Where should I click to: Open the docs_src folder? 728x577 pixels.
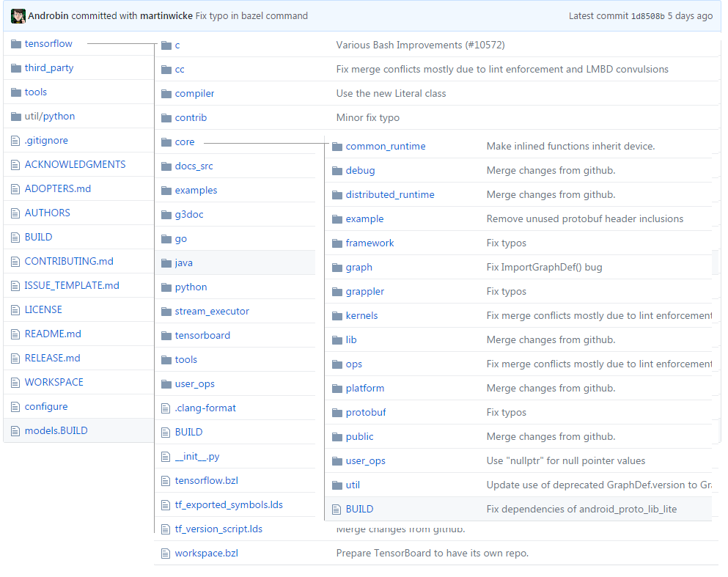pyautogui.click(x=194, y=166)
